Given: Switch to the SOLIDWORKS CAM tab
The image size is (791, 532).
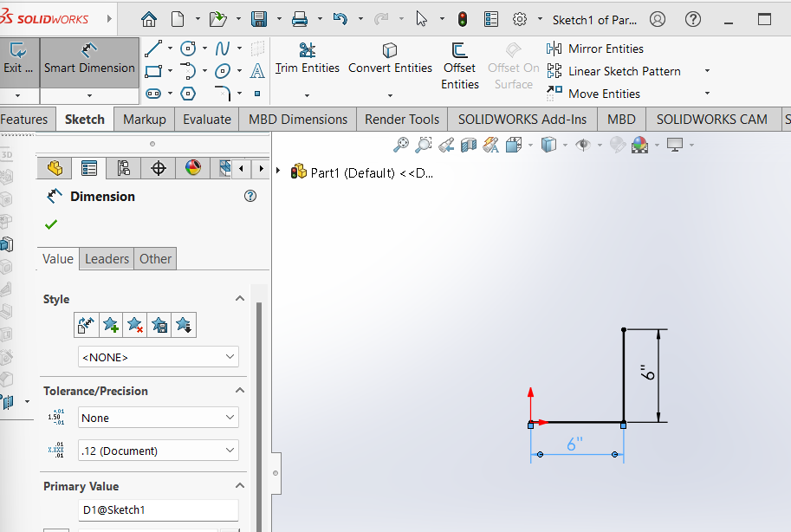Looking at the screenshot, I should [x=712, y=120].
